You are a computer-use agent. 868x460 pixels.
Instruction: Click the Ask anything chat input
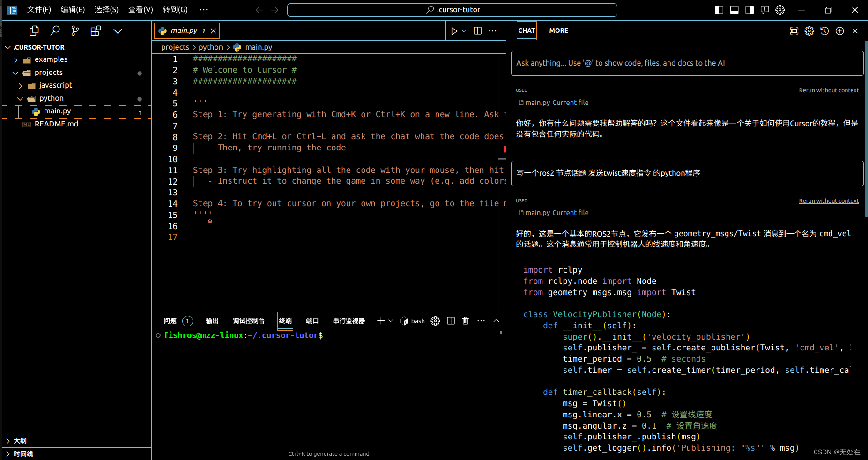(687, 63)
